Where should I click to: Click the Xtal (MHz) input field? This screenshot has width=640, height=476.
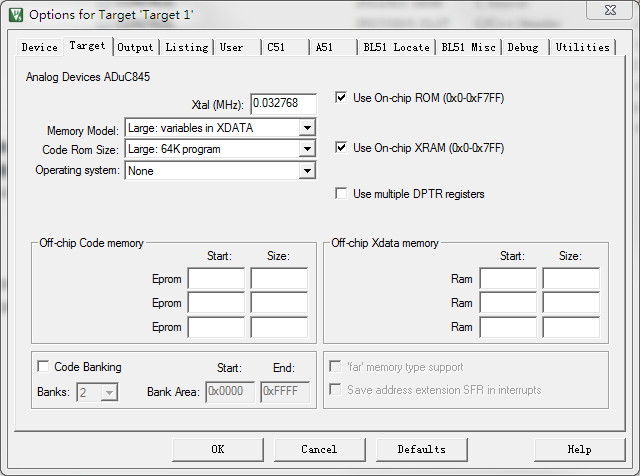pos(284,104)
